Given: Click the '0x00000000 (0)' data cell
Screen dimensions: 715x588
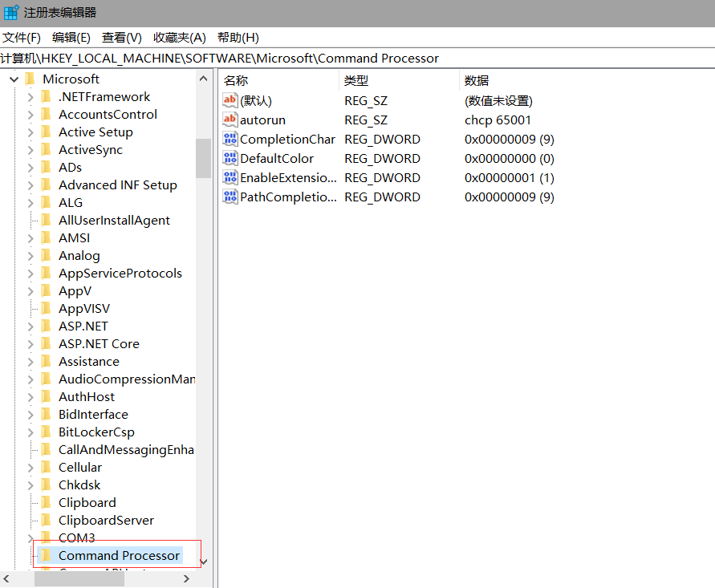Looking at the screenshot, I should coord(510,159).
